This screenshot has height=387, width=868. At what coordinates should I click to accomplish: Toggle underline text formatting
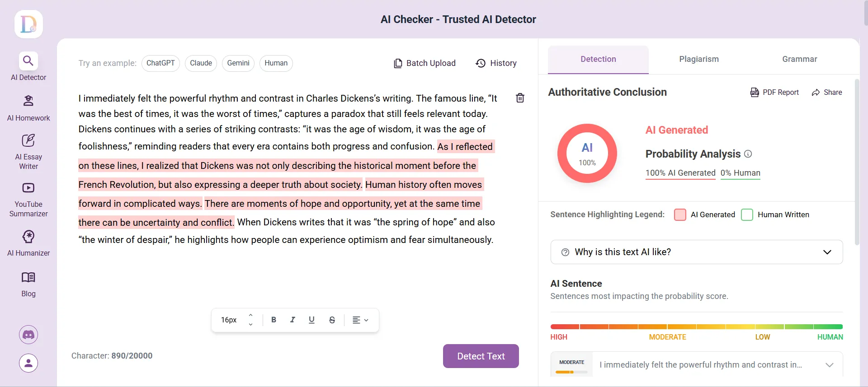(311, 320)
